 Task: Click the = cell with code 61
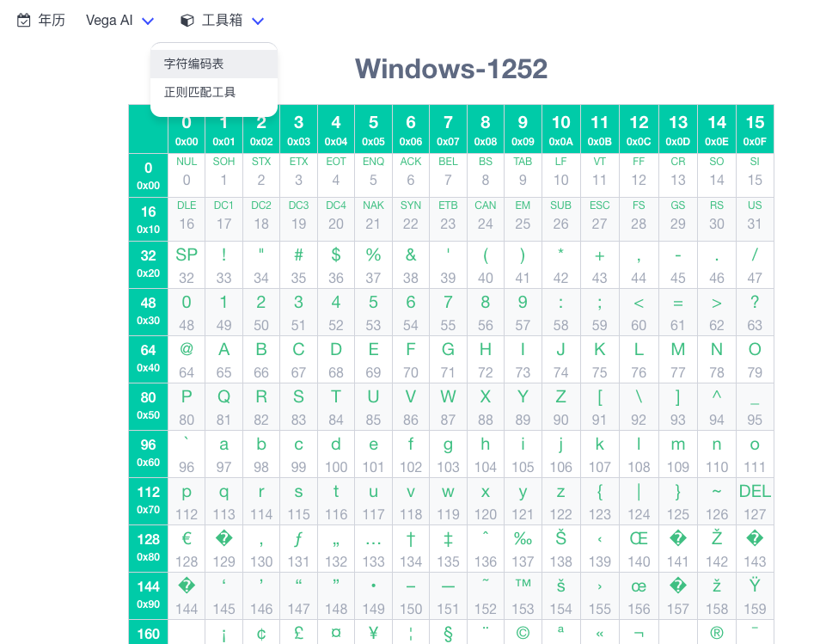click(678, 312)
